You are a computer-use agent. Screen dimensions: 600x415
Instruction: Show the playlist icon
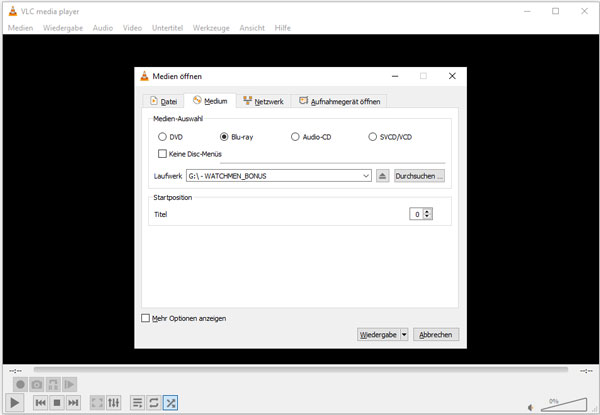coord(137,403)
